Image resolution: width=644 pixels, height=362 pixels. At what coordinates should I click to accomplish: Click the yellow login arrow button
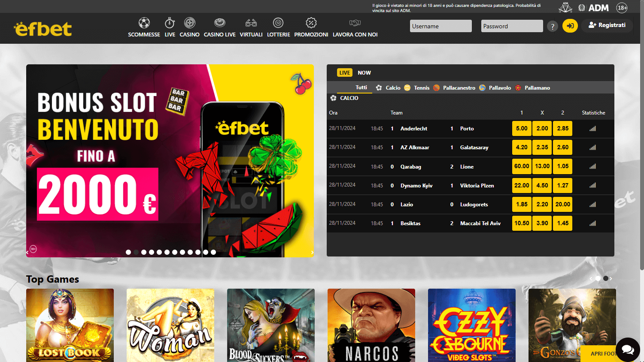570,26
